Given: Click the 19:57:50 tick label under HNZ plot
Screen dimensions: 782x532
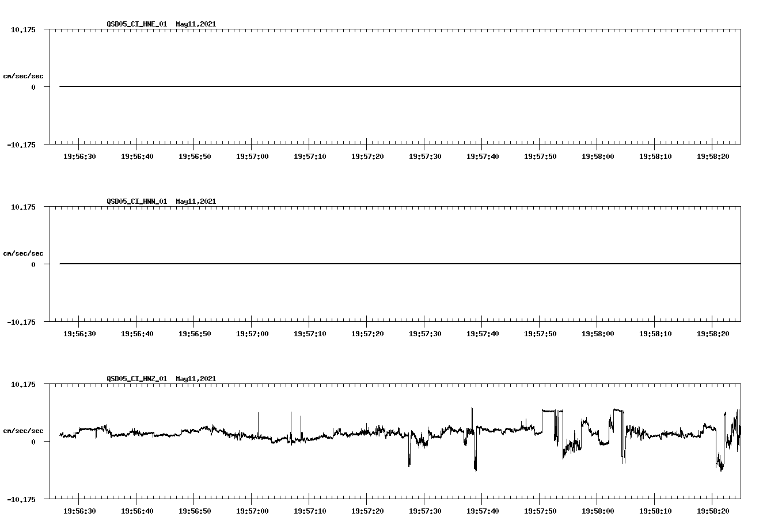Looking at the screenshot, I should tap(541, 510).
